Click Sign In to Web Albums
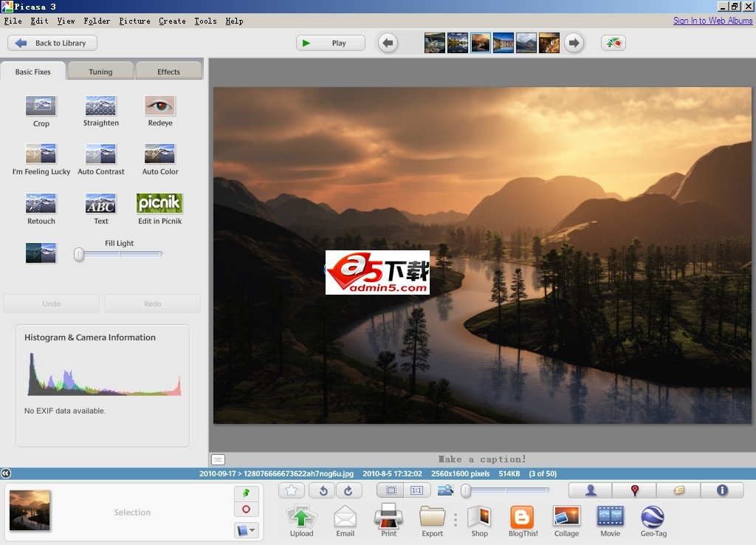Viewport: 756px width, 545px height. pyautogui.click(x=712, y=21)
